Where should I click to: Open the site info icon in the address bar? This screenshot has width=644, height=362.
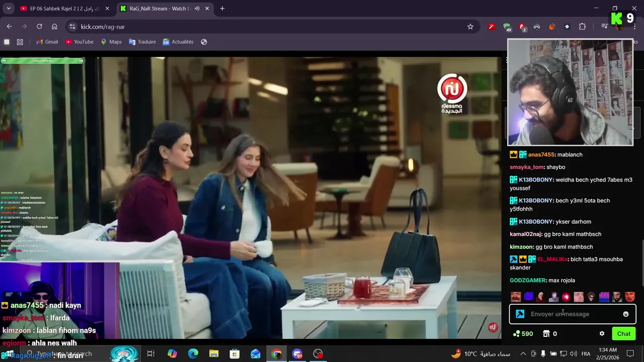[72, 27]
